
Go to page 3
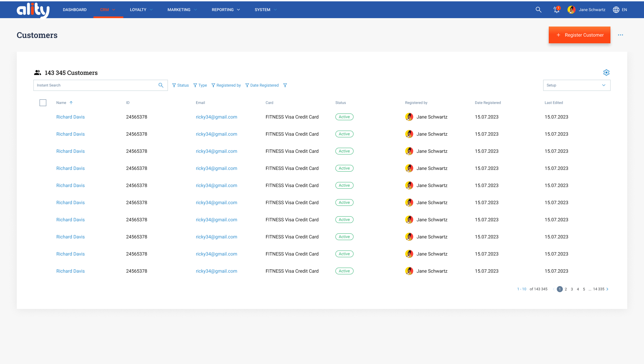[x=572, y=289]
